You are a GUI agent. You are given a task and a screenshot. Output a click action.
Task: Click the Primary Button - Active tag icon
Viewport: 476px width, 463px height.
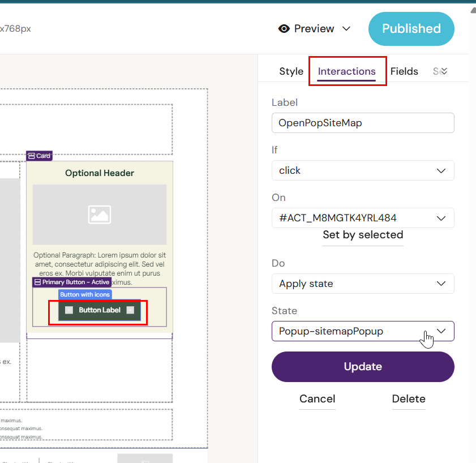click(37, 282)
